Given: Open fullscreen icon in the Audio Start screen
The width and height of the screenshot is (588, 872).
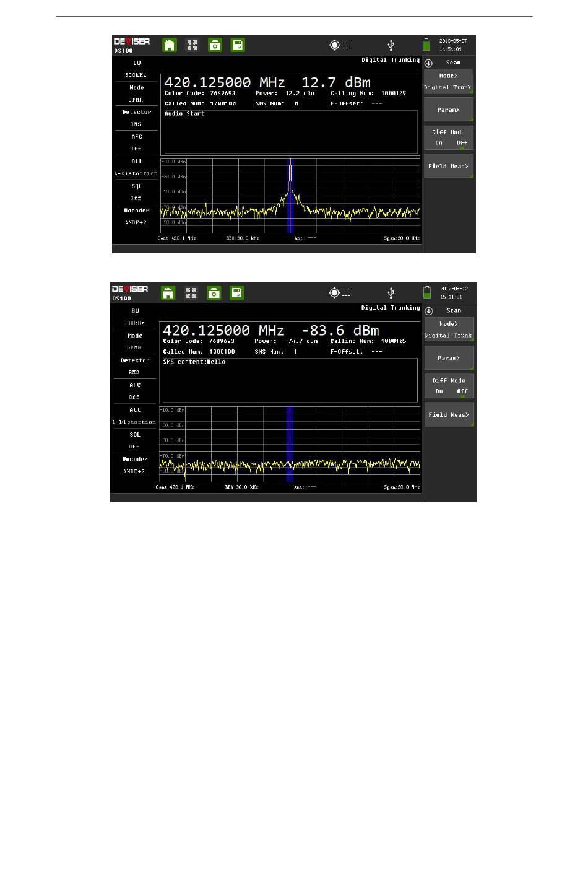Looking at the screenshot, I should point(192,45).
